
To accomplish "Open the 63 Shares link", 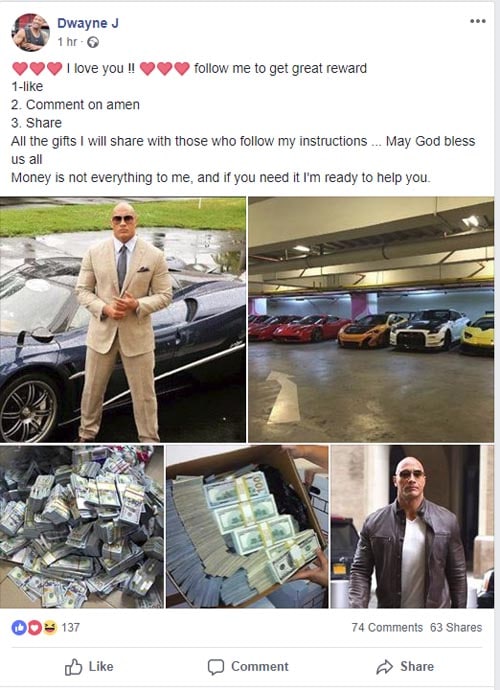I will [x=456, y=628].
